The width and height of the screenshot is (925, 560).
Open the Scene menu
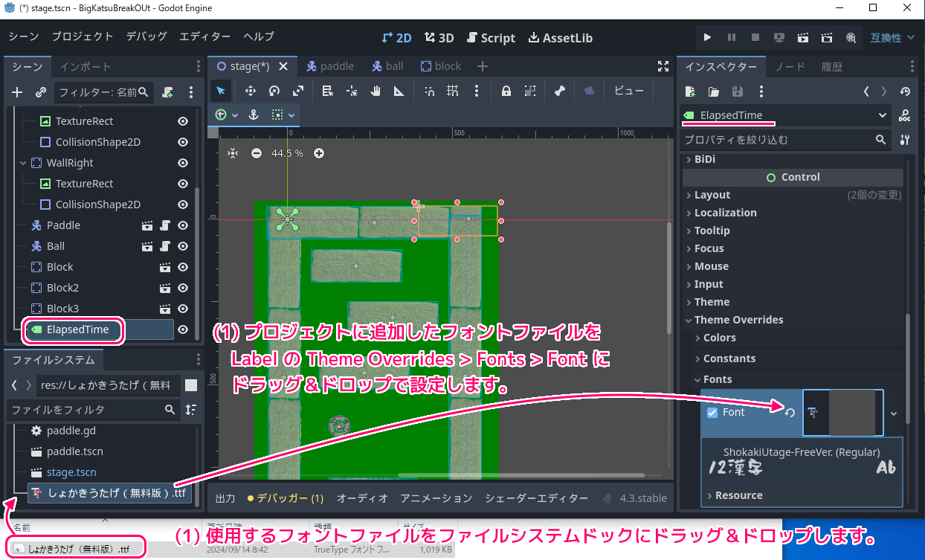(x=23, y=36)
